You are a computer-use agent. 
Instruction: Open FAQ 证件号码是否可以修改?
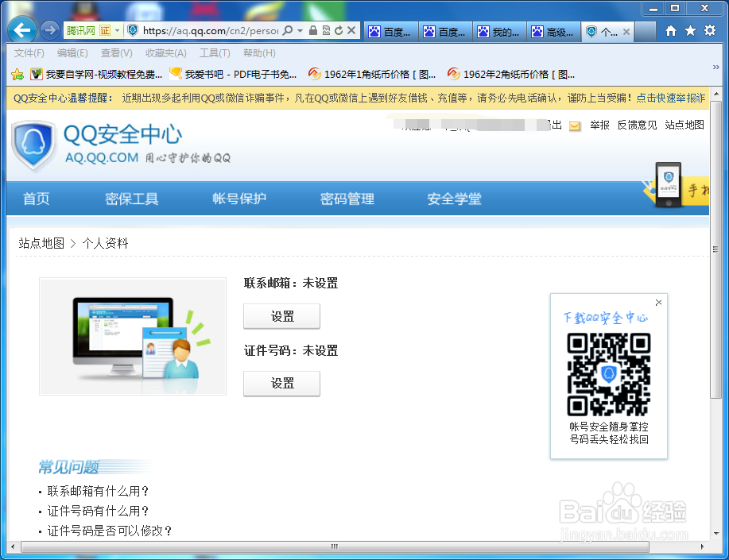[x=110, y=531]
